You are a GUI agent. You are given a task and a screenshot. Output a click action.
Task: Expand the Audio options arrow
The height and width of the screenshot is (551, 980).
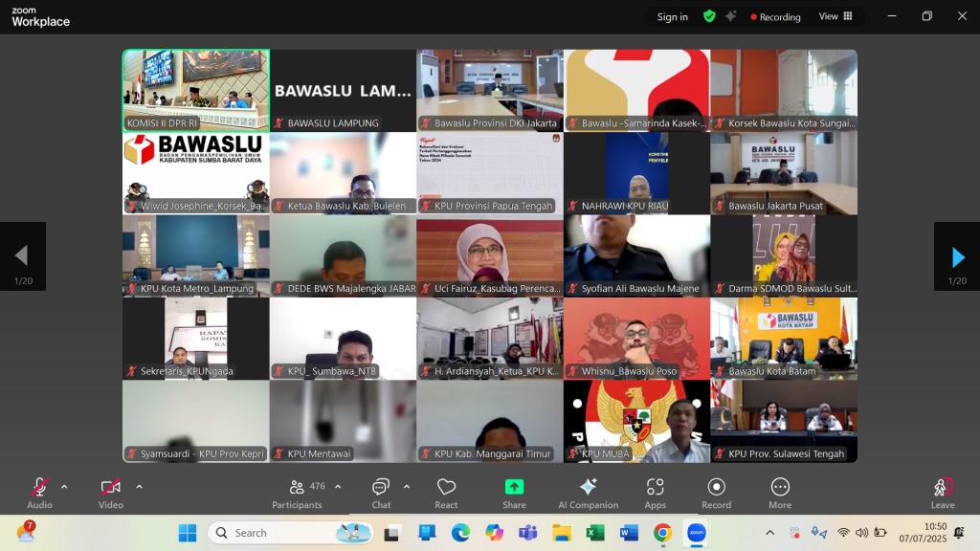[x=64, y=487]
